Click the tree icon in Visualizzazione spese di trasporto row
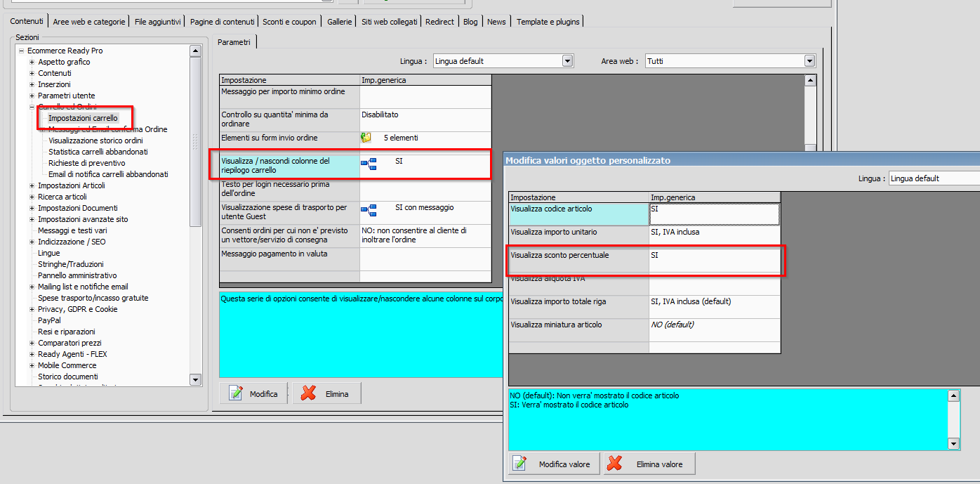Image resolution: width=980 pixels, height=484 pixels. [x=369, y=211]
